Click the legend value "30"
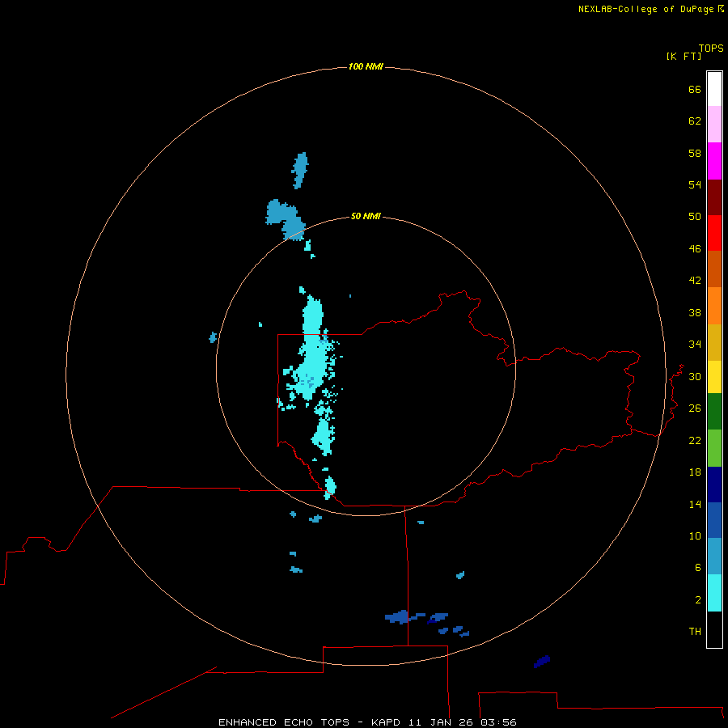The width and height of the screenshot is (728, 728). tap(695, 376)
